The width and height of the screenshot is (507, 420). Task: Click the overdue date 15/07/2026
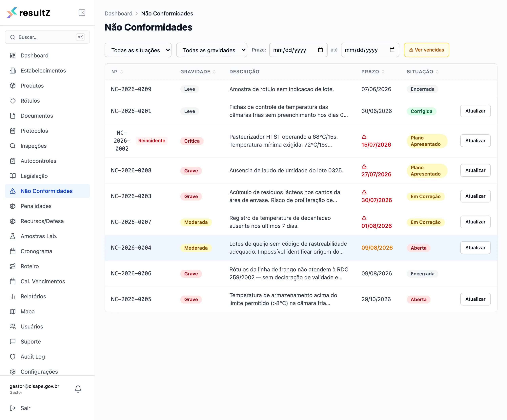(x=376, y=145)
